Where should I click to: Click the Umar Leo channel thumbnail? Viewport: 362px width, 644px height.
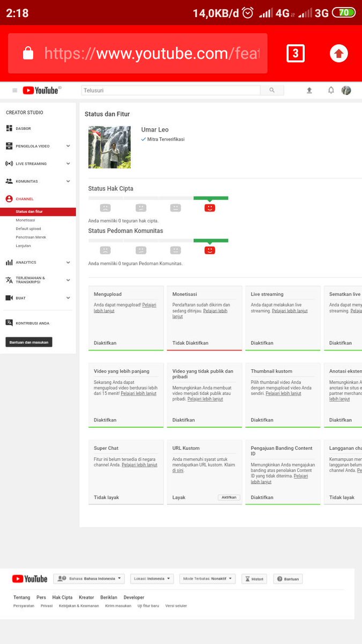point(109,147)
